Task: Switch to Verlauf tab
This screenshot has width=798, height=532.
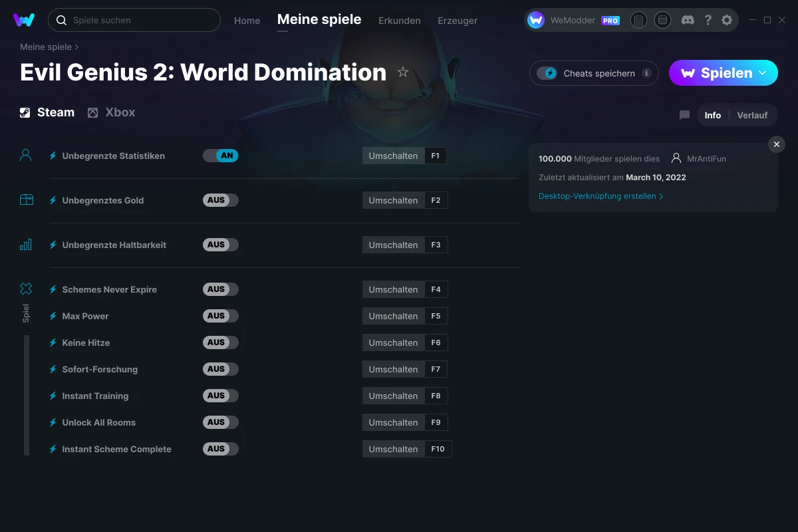Action: [752, 115]
